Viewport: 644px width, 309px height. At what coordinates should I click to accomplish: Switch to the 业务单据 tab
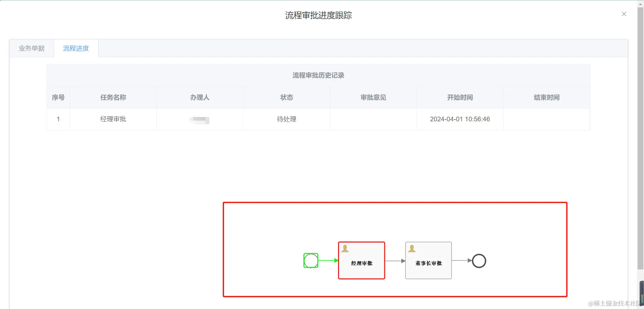[x=32, y=48]
